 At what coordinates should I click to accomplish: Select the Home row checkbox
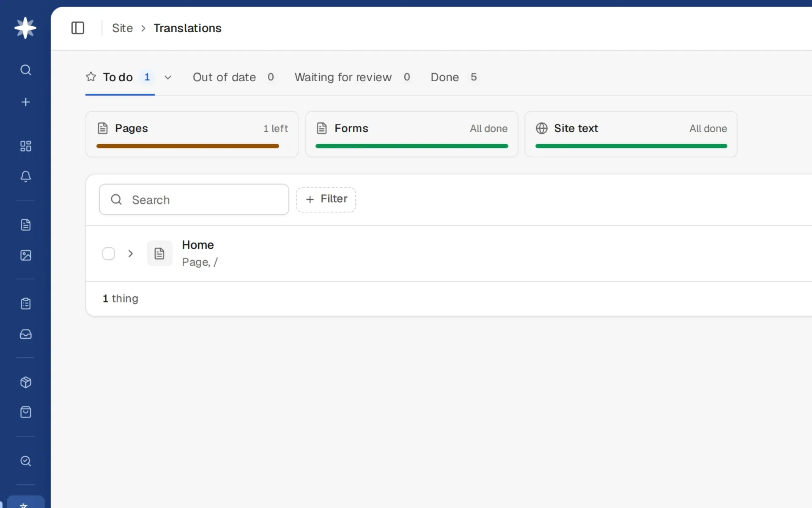click(x=109, y=254)
